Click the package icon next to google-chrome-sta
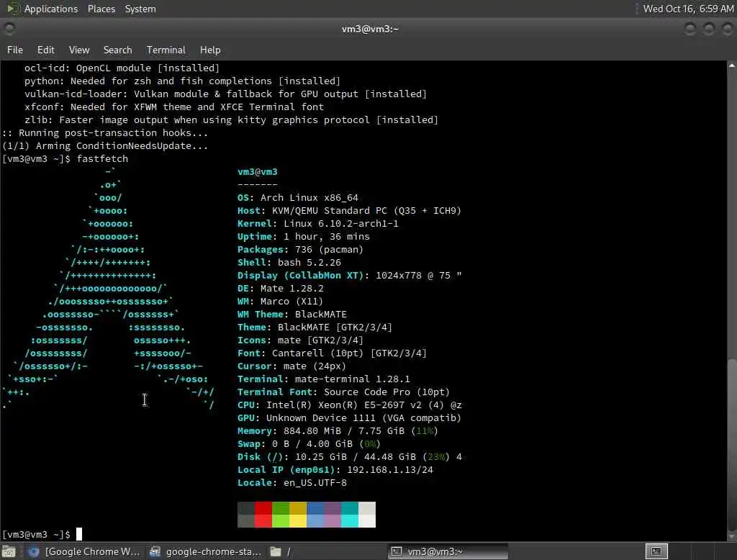The width and height of the screenshot is (737, 560). [x=155, y=551]
